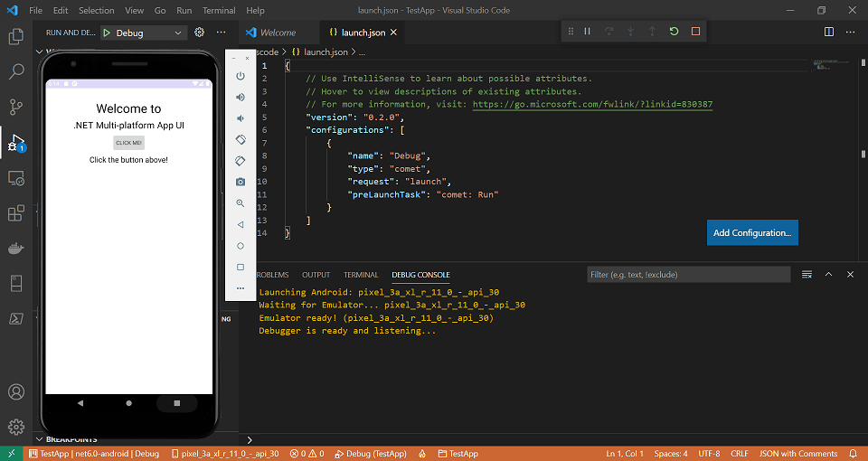Image resolution: width=868 pixels, height=461 pixels.
Task: Tap the CLICK ME! button in the app
Action: tap(129, 143)
